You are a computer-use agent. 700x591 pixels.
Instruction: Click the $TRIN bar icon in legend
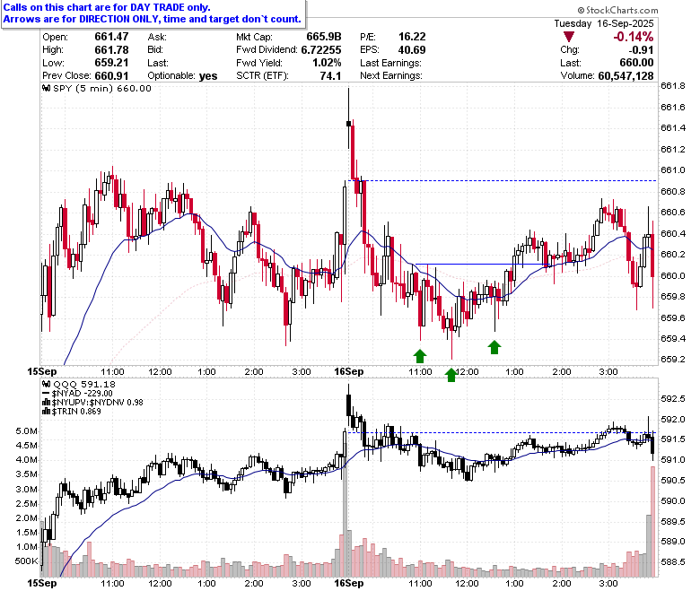(x=46, y=411)
